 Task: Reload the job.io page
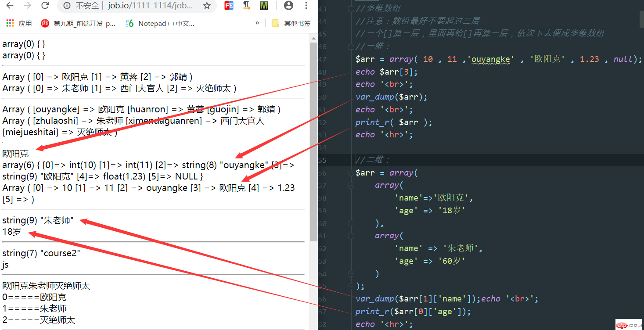(45, 6)
